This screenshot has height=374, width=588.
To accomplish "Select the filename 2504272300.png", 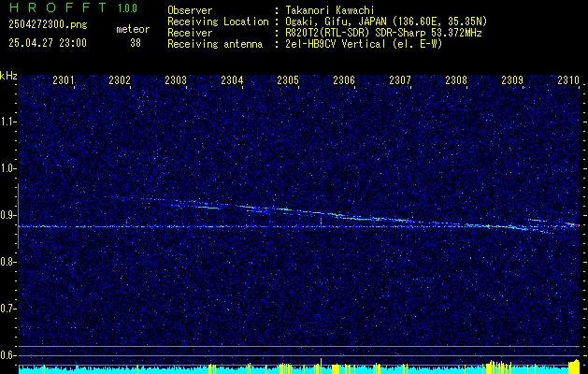I will (48, 25).
